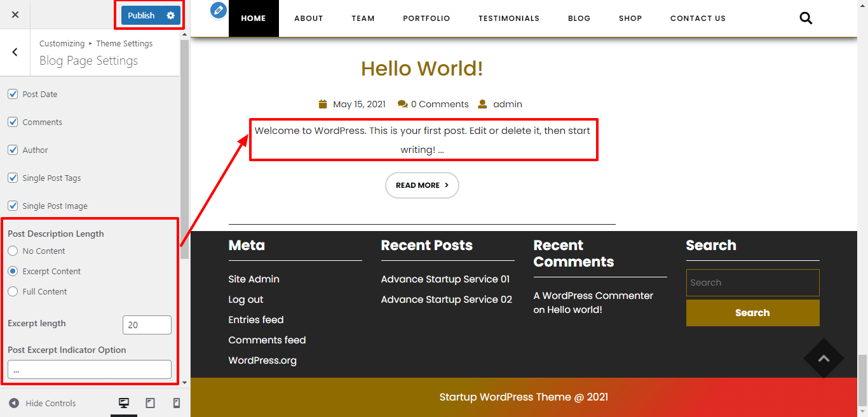The width and height of the screenshot is (868, 417).
Task: Click the scroll-to-top diamond arrow
Action: coord(824,359)
